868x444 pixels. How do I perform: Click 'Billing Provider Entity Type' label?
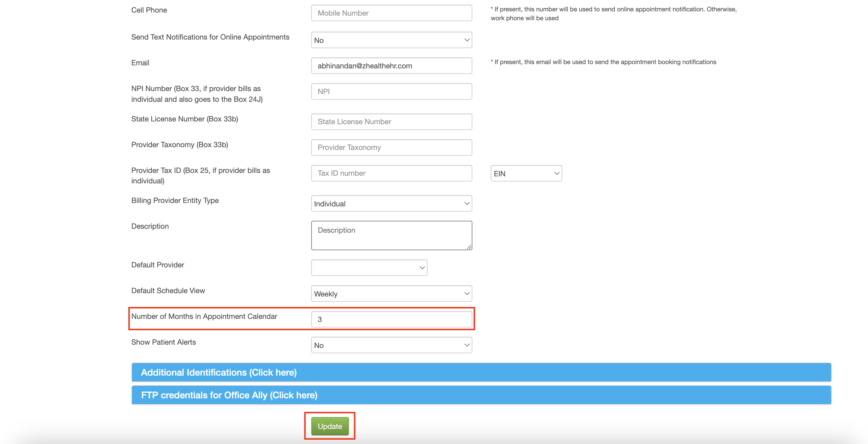(x=175, y=200)
